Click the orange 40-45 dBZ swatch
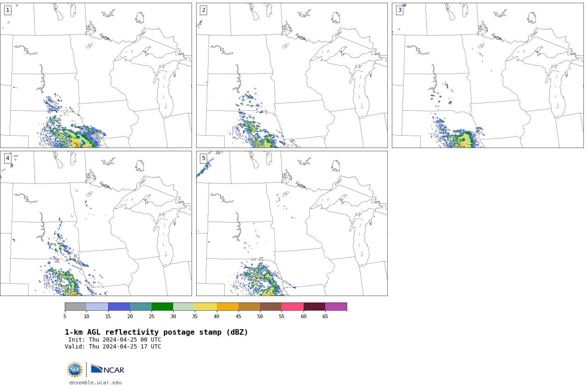The height and width of the screenshot is (388, 588). 227,307
